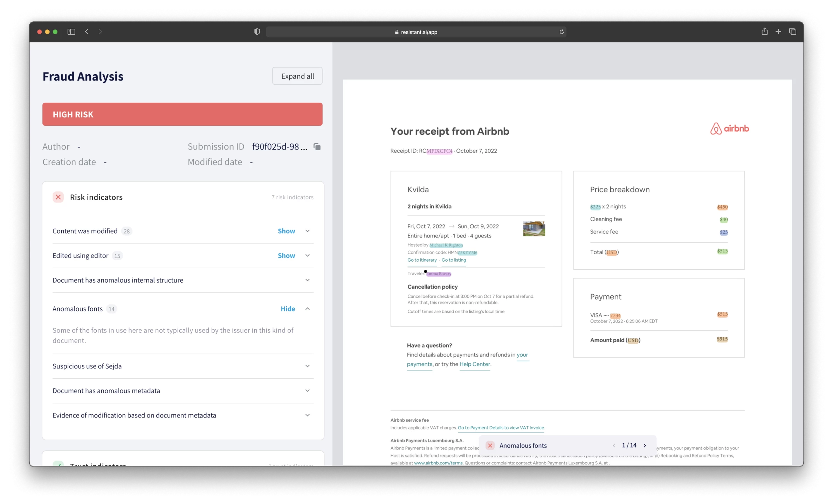Reload the page with the refresh icon
The image size is (833, 504).
point(562,32)
